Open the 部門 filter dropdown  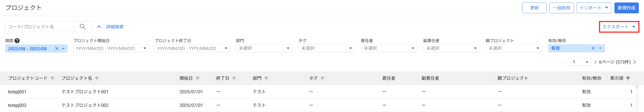[264, 48]
